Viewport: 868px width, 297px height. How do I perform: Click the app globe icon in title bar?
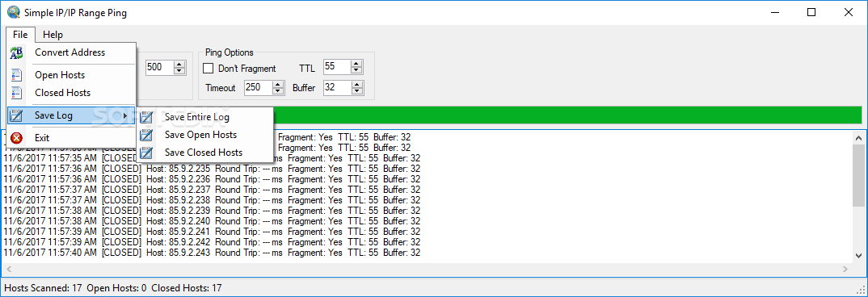tap(13, 13)
